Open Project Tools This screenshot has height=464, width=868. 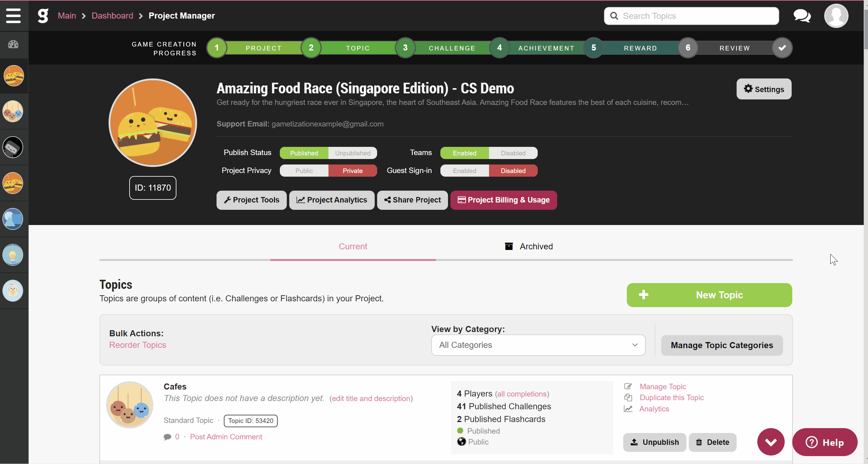[252, 200]
